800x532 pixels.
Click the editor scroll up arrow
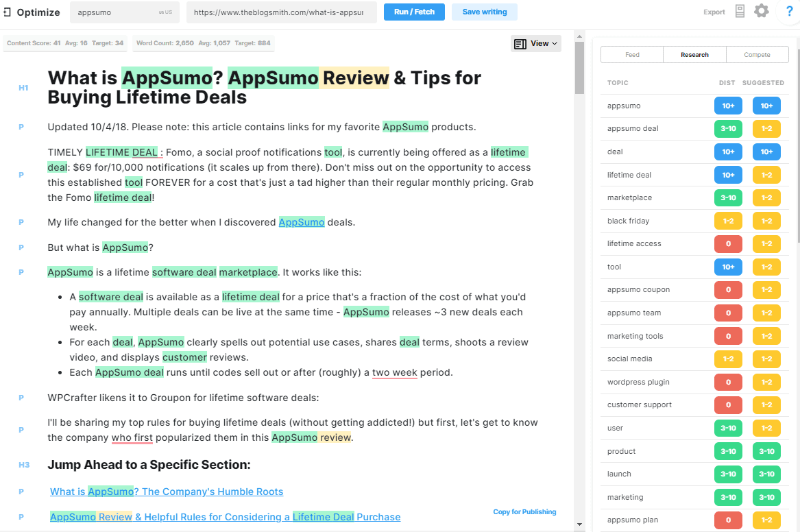579,36
